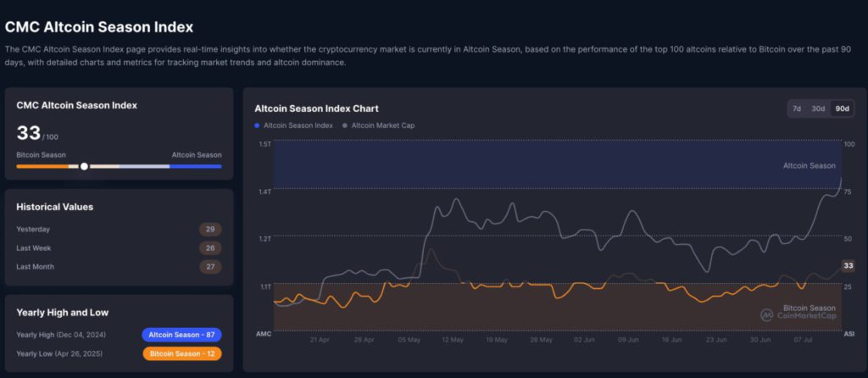Click the Last Month value badge 27

point(209,266)
